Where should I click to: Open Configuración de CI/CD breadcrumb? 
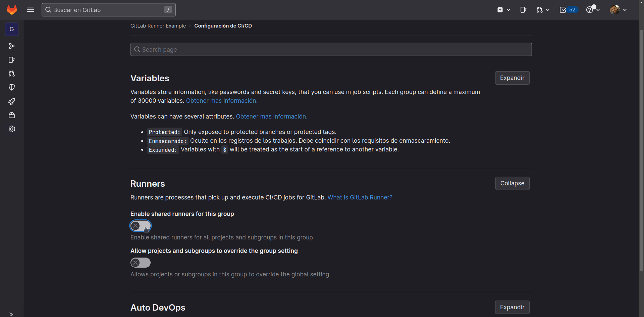point(223,26)
